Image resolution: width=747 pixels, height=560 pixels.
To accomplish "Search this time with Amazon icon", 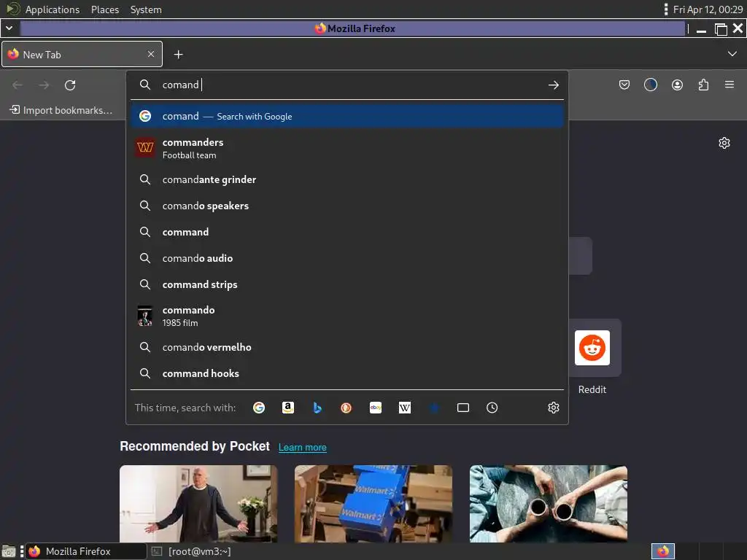I will tap(287, 408).
